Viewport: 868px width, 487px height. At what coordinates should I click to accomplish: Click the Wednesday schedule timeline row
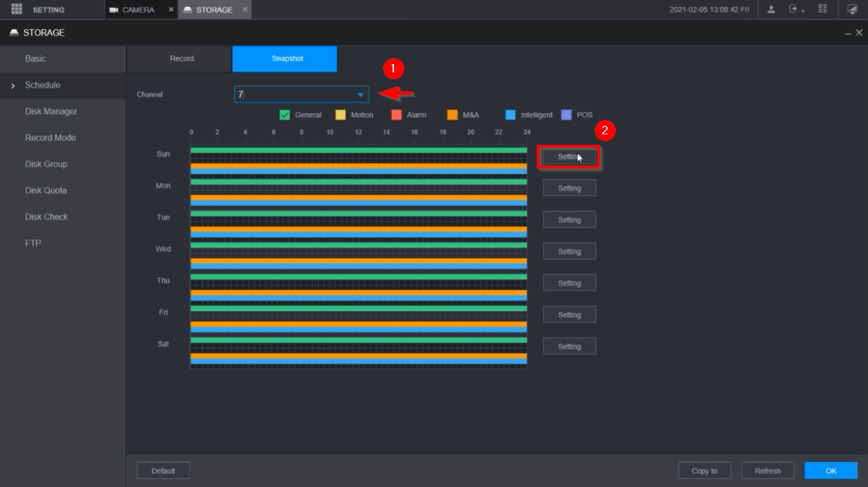pos(358,255)
